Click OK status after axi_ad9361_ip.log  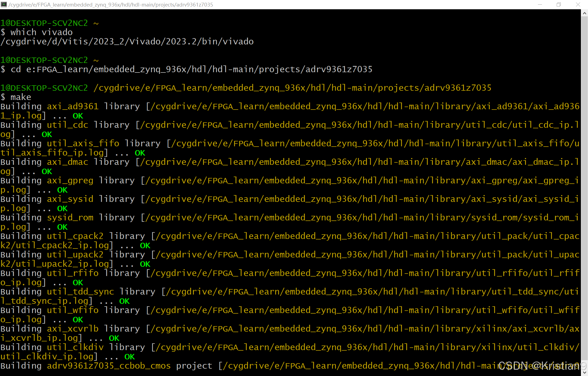coord(78,116)
